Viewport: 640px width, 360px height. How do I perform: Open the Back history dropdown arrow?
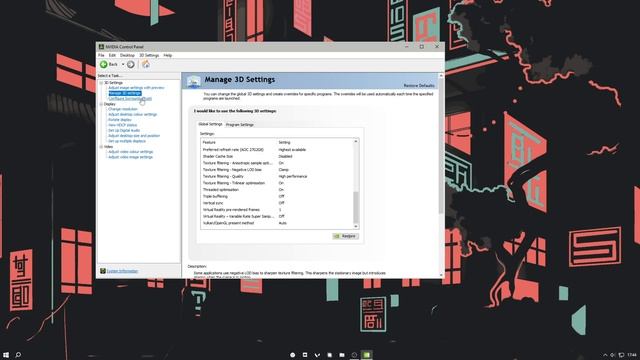(123, 64)
